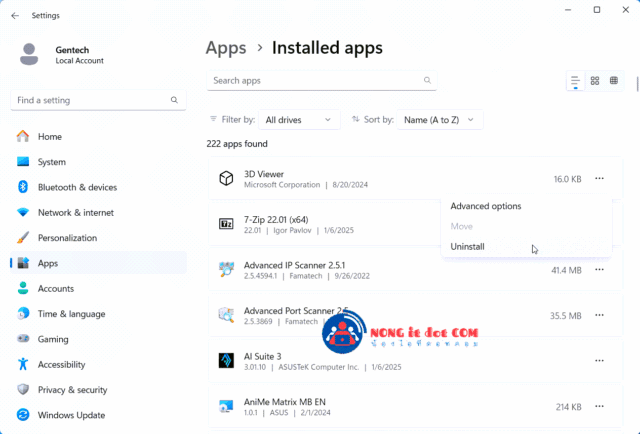This screenshot has height=434, width=640.
Task: Open the Gentech Local Account name
Action: [80, 55]
